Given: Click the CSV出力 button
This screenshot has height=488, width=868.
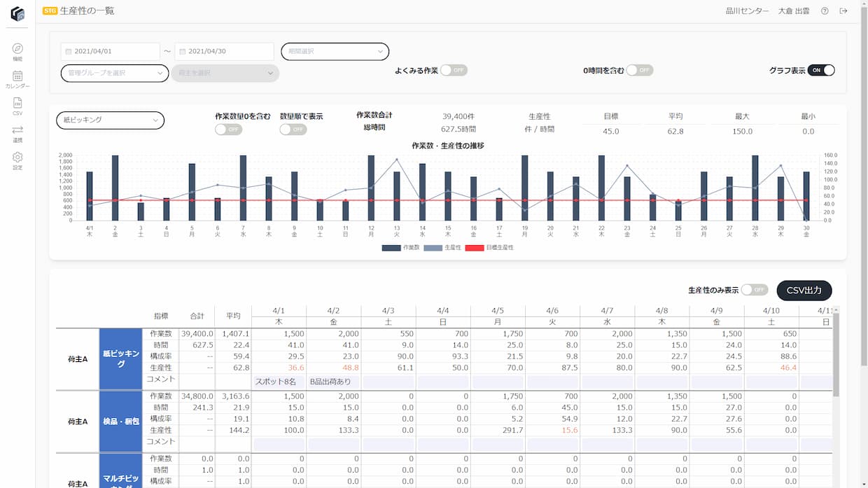Looking at the screenshot, I should pos(804,290).
